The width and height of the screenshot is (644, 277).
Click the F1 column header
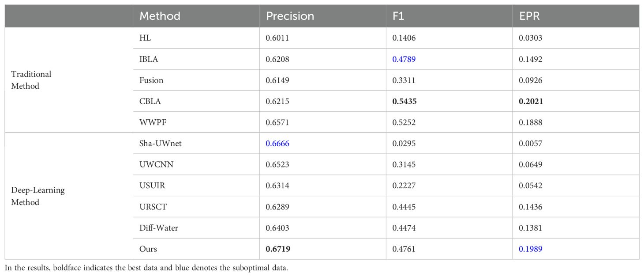click(449, 16)
